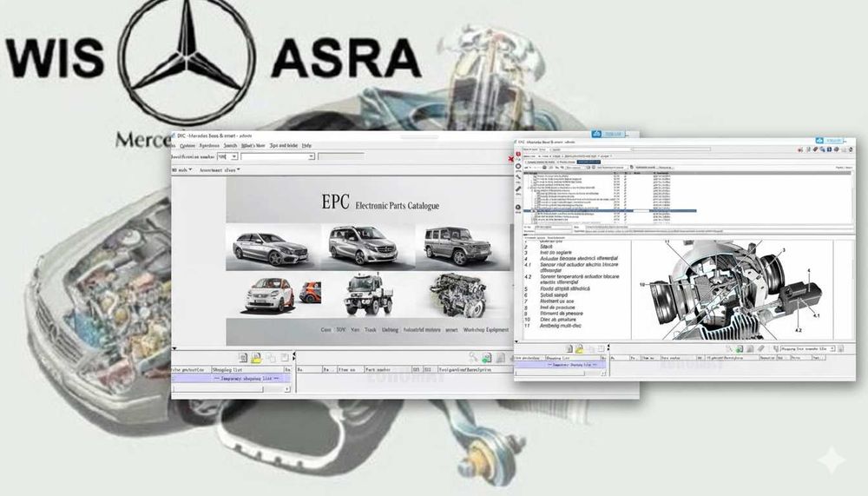Open the small identification number dropdown

(234, 157)
